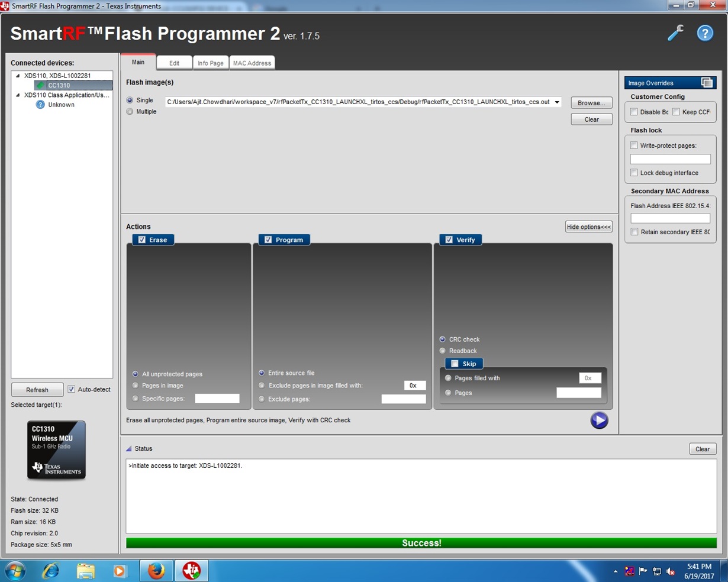Open the Windows Start menu

point(14,571)
